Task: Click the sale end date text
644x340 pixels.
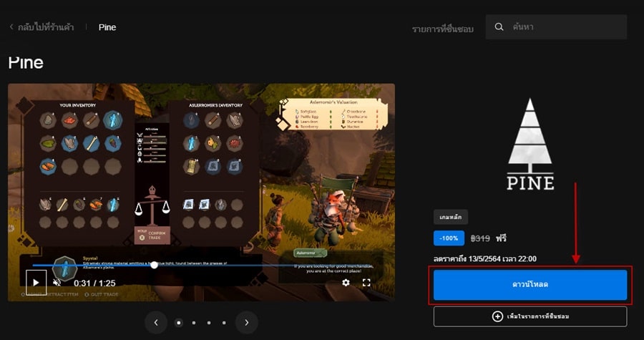Action: (x=485, y=259)
